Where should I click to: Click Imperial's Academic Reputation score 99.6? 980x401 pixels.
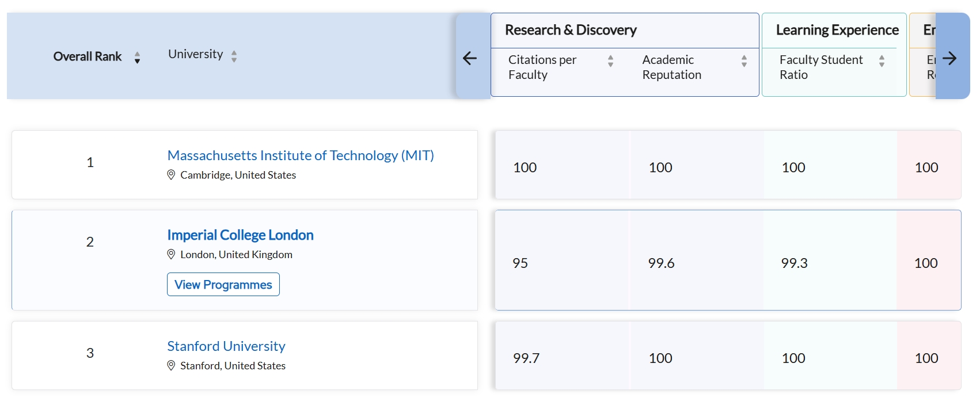662,263
